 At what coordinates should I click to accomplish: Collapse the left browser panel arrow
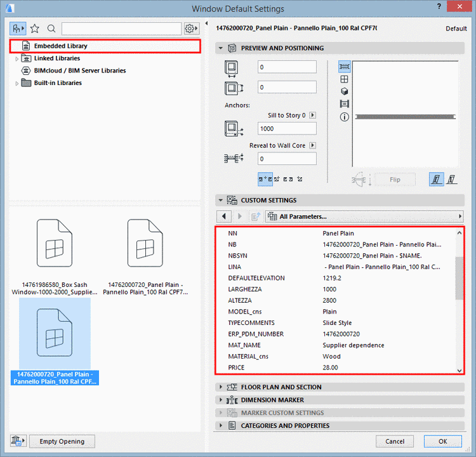(x=206, y=23)
